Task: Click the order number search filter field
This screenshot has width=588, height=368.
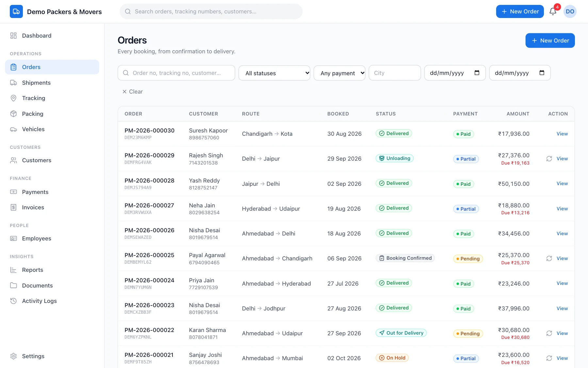Action: pos(176,73)
